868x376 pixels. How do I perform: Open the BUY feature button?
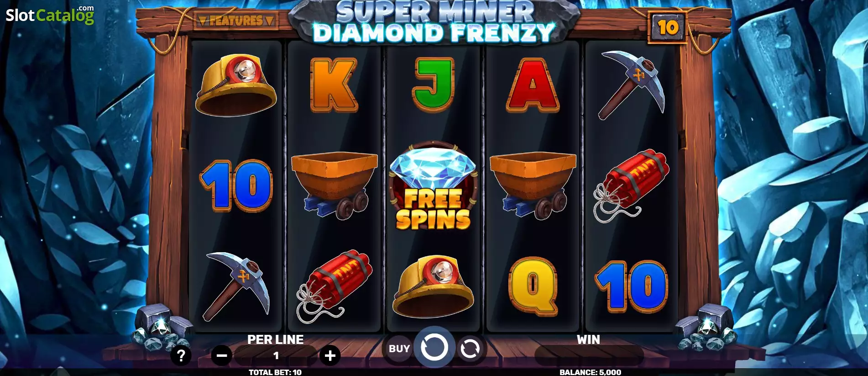point(399,349)
